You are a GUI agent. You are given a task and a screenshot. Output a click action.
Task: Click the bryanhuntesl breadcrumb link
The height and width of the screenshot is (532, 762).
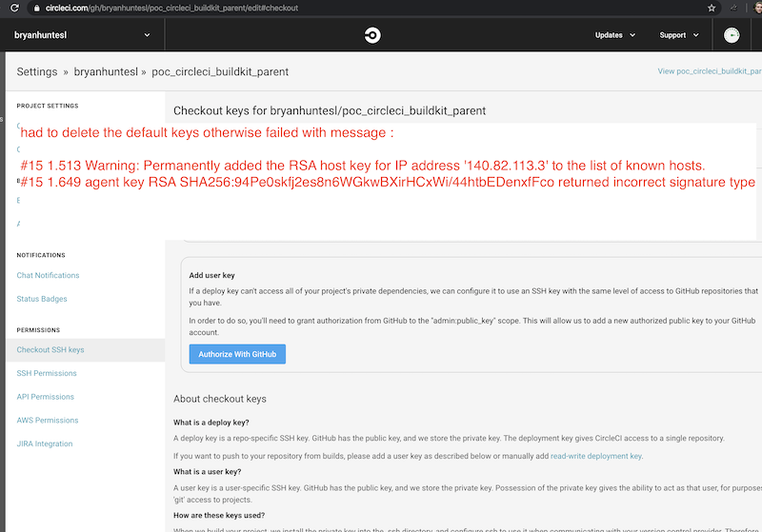pyautogui.click(x=106, y=71)
